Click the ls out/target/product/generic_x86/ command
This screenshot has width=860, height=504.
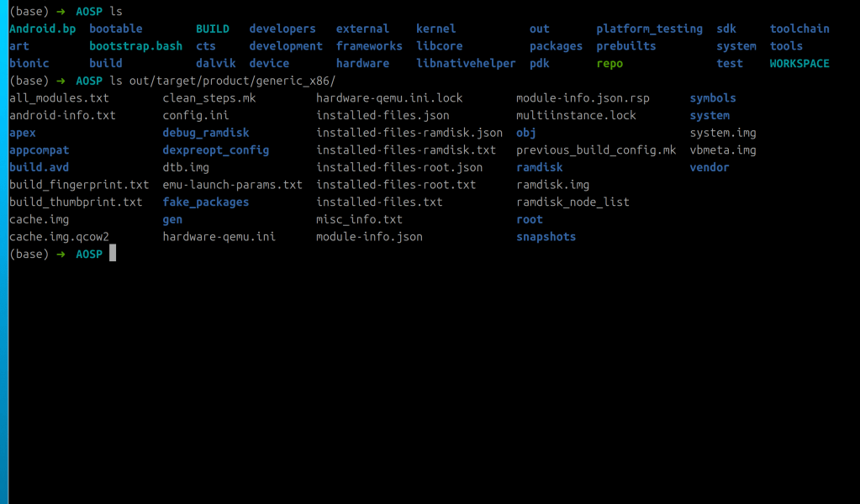pyautogui.click(x=222, y=81)
